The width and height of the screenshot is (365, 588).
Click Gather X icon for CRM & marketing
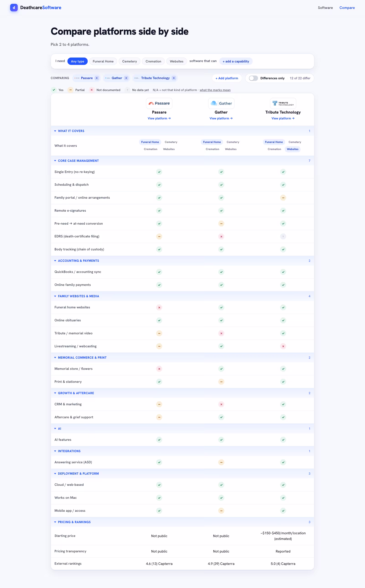221,404
